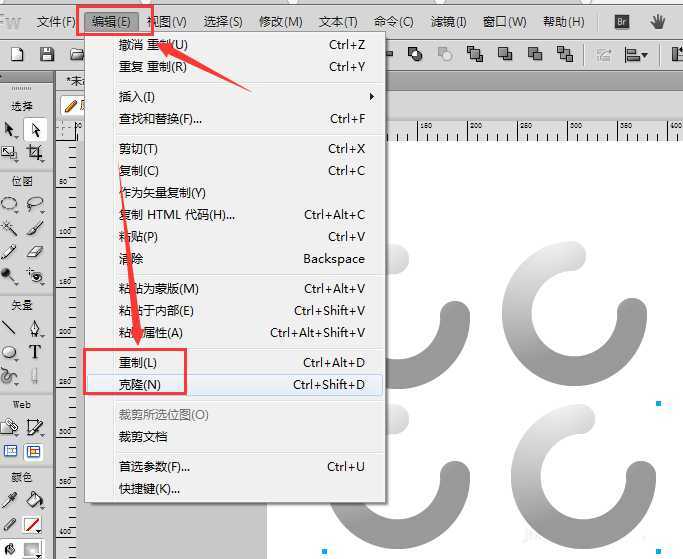683x559 pixels.
Task: Click the Bring to Front icon
Action: tap(474, 54)
